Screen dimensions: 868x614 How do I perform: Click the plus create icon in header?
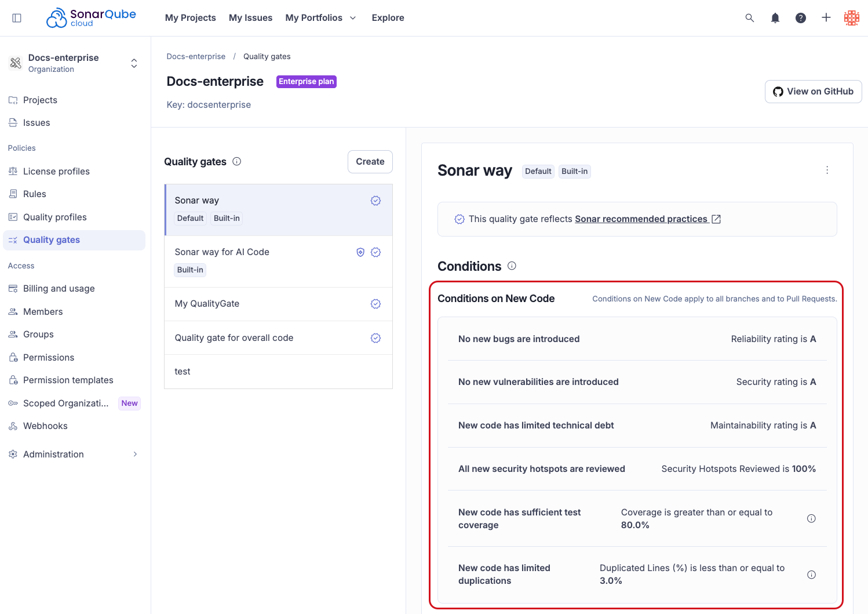[826, 18]
